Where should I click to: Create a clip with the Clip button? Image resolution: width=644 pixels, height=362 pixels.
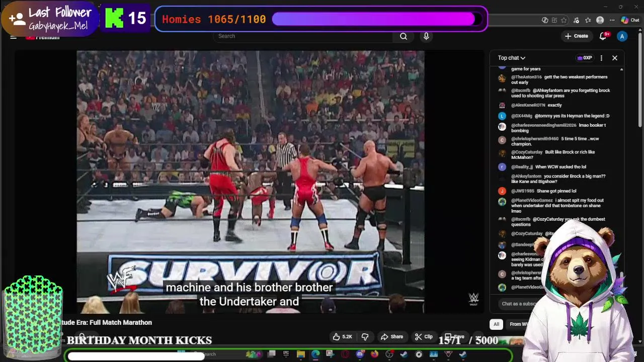click(x=423, y=336)
